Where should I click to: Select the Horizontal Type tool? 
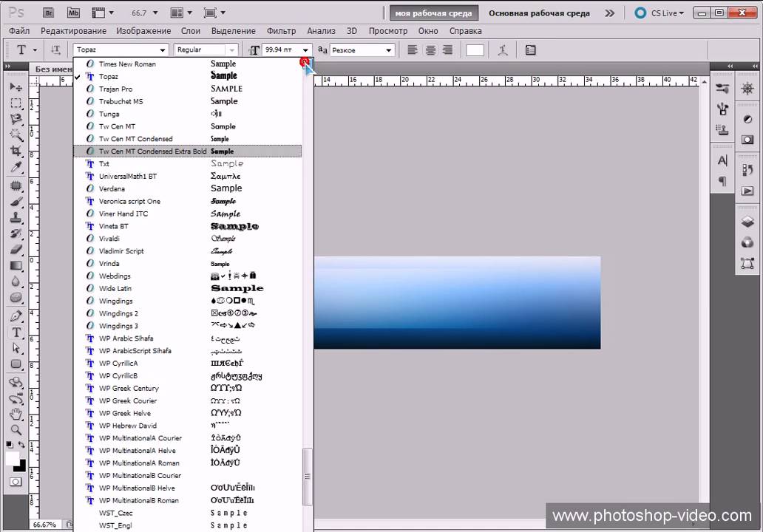pos(16,332)
